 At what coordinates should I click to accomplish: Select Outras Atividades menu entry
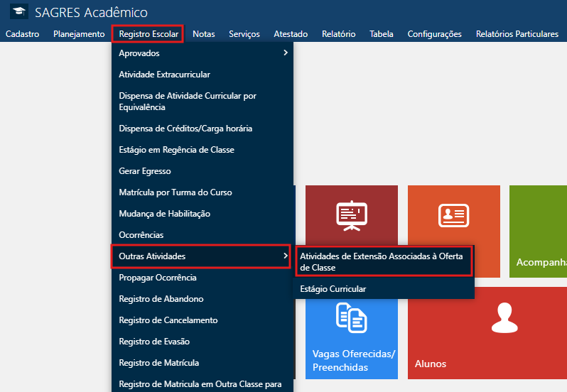(x=201, y=256)
